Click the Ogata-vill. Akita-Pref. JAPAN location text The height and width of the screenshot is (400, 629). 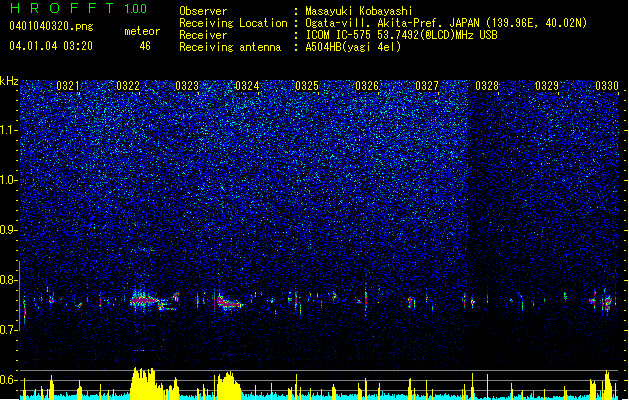pyautogui.click(x=446, y=23)
